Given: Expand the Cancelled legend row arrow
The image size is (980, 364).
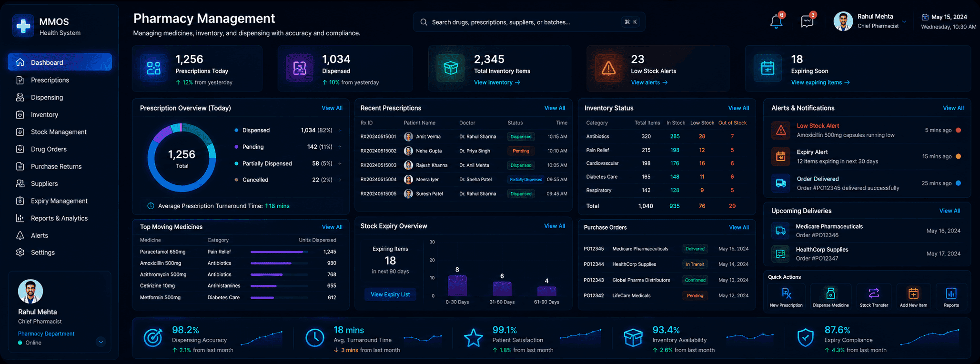Looking at the screenshot, I should 340,180.
